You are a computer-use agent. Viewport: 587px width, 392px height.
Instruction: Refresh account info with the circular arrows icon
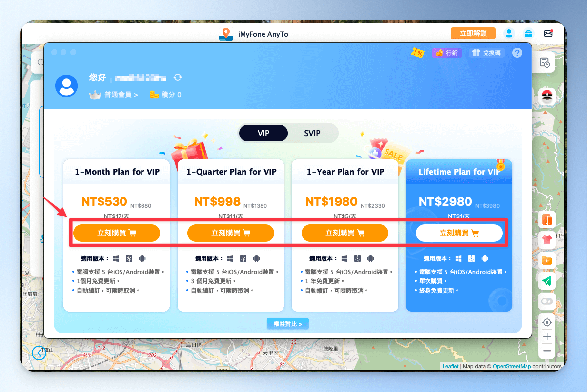(x=178, y=78)
